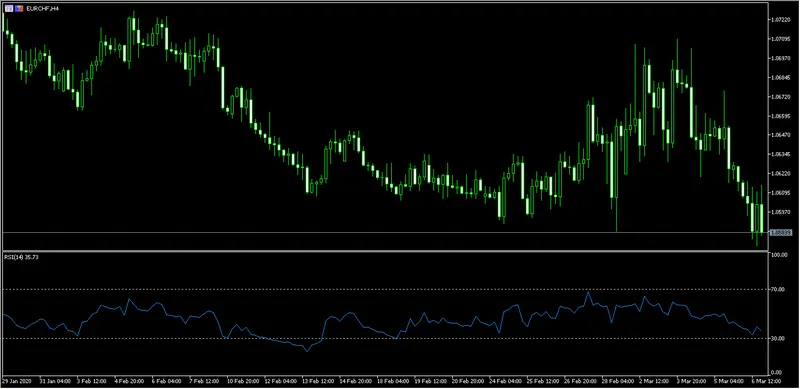This screenshot has height=389, width=800.
Task: Select the 28 Feb 04:00 time axis marker
Action: pos(617,381)
